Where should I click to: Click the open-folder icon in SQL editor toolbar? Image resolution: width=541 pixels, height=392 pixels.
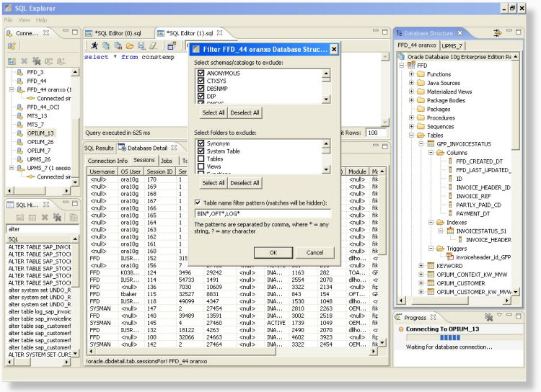tap(129, 45)
